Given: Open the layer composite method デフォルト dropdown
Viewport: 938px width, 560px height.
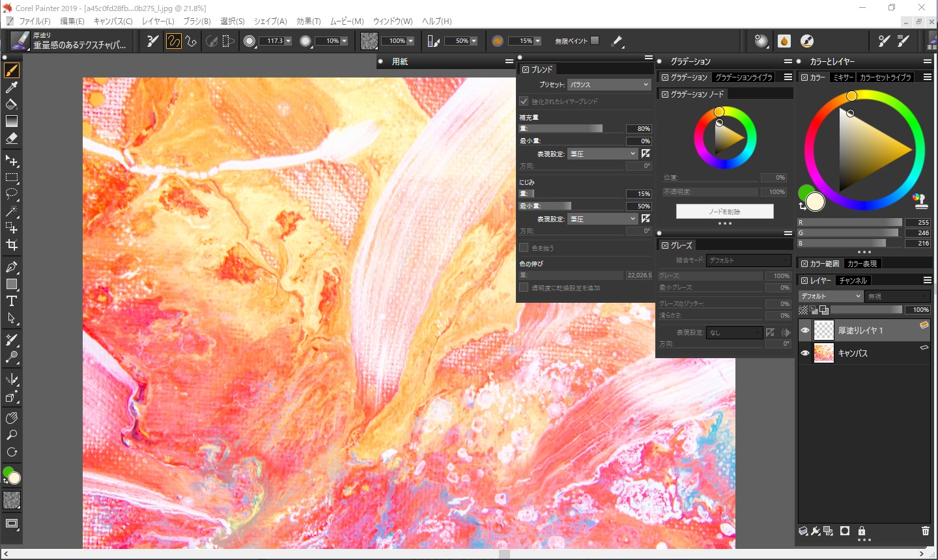Looking at the screenshot, I should 831,296.
